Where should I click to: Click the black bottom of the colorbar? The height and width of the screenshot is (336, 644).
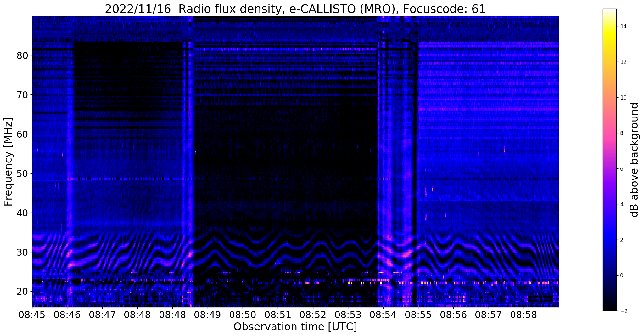[609, 305]
